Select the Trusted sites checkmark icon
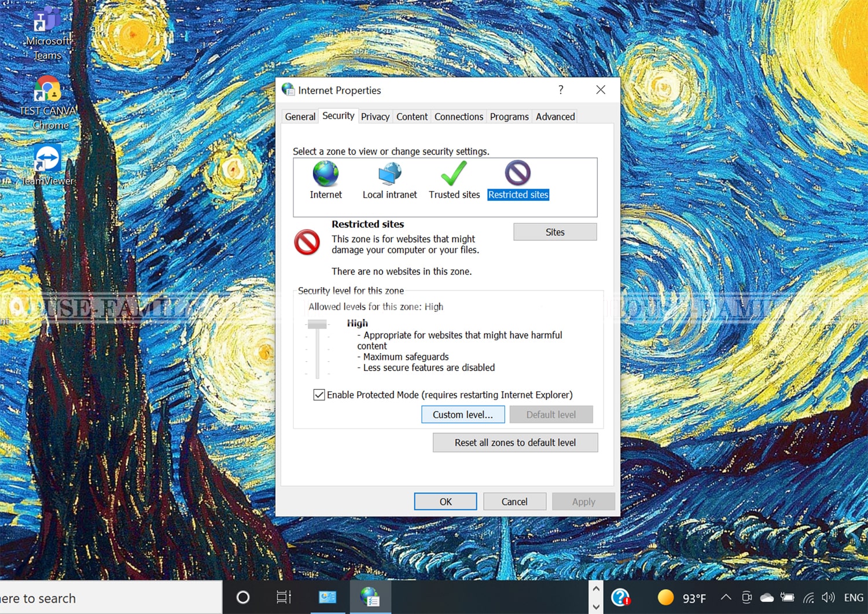Screen dimensions: 868x614 click(x=454, y=173)
